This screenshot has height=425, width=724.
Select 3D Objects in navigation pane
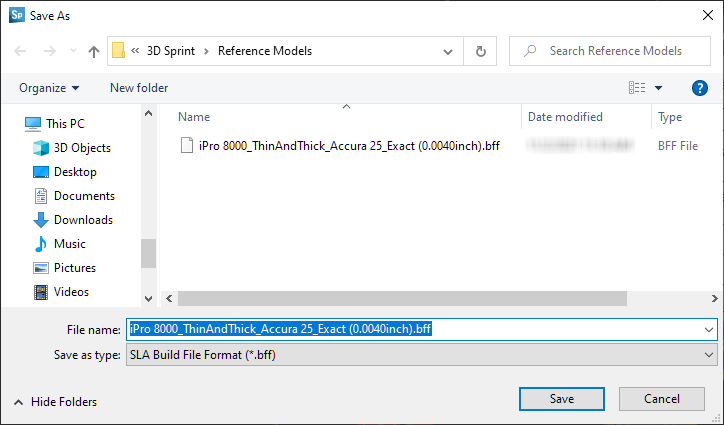click(82, 148)
